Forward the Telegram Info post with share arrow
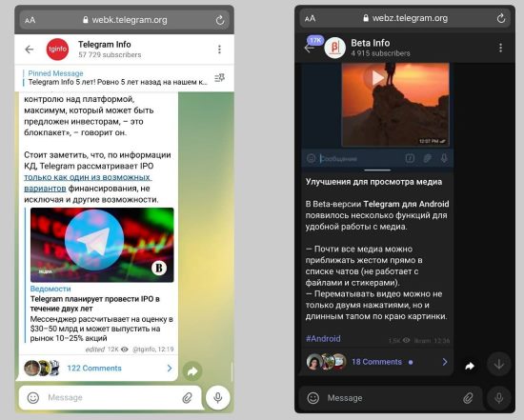 192,371
